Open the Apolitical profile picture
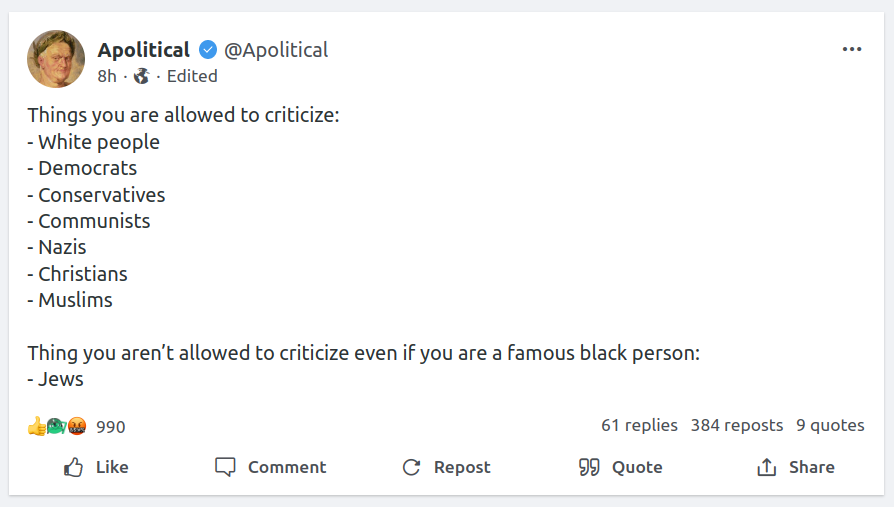894x507 pixels. click(x=56, y=58)
